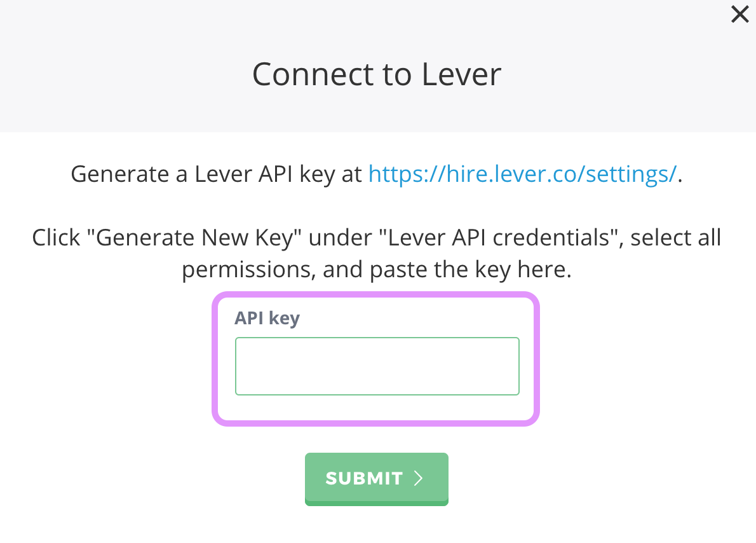Click the word SUBMIT on the button
This screenshot has height=543, width=756.
[x=364, y=478]
